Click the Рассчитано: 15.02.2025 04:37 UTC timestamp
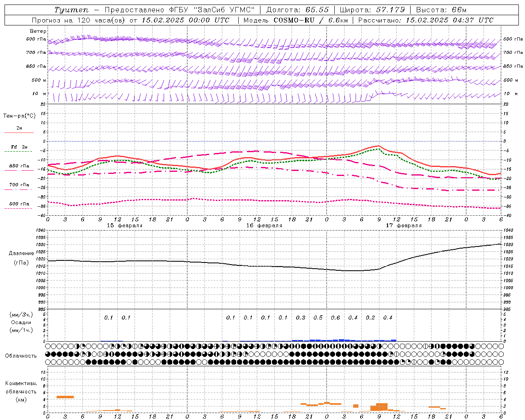The width and height of the screenshot is (525, 420). pyautogui.click(x=426, y=20)
